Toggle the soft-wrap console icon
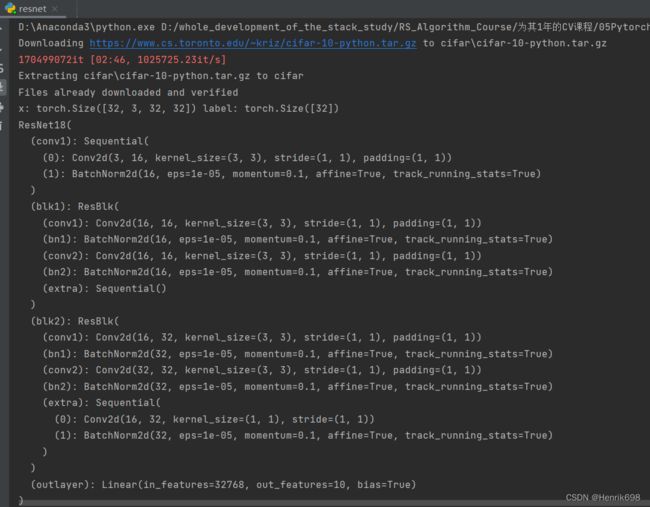The width and height of the screenshot is (650, 507). point(2,68)
